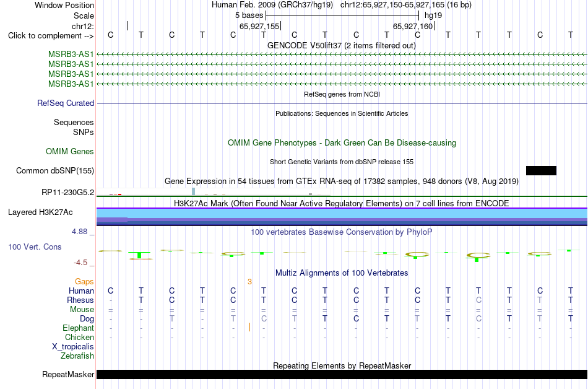This screenshot has width=588, height=389.
Task: Click the Mouse species label
Action: pos(82,310)
